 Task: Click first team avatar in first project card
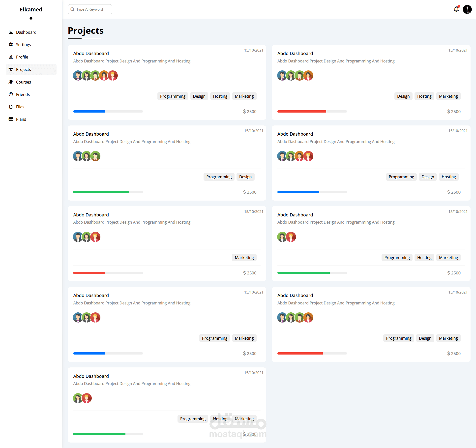78,76
